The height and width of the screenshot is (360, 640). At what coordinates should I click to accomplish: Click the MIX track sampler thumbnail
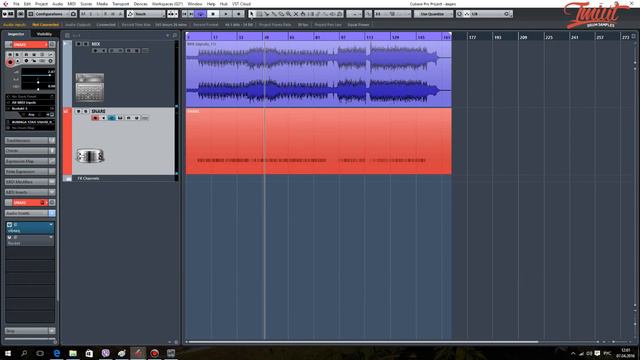90,88
